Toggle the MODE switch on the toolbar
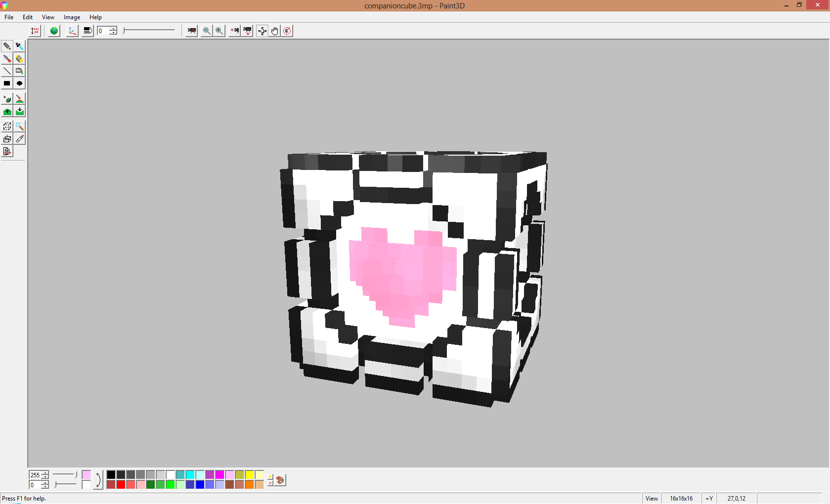 pos(35,31)
